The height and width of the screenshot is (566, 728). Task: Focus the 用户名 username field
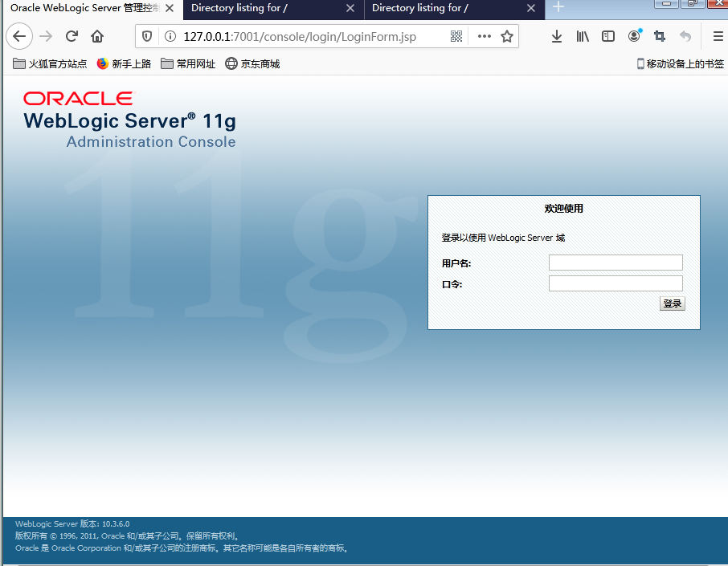pos(616,263)
